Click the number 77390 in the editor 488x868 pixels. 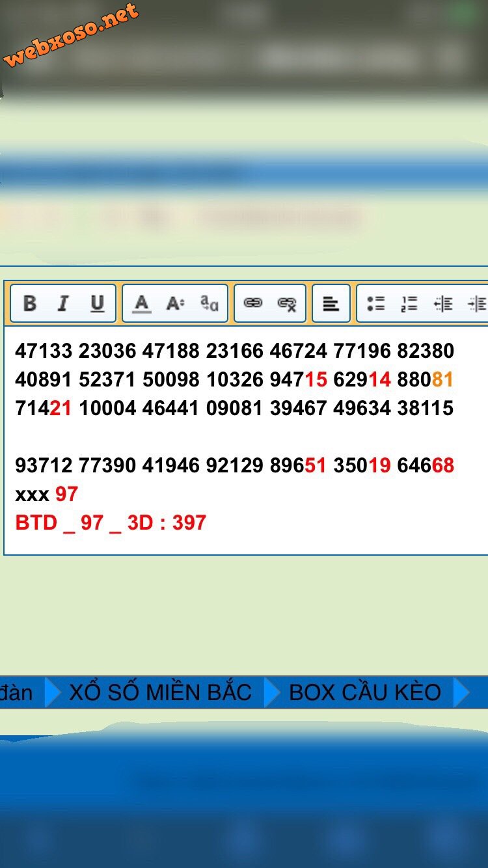coord(107,465)
